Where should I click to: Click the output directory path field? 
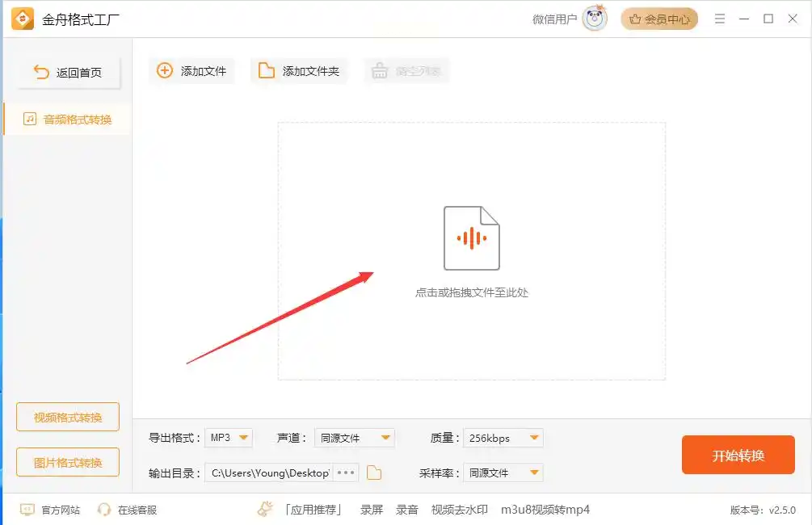tap(269, 472)
